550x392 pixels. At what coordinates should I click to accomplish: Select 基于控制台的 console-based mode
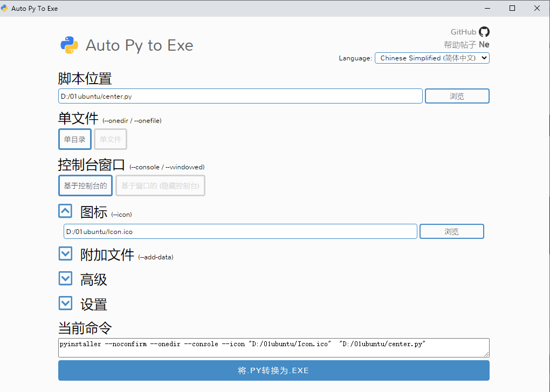tap(85, 185)
